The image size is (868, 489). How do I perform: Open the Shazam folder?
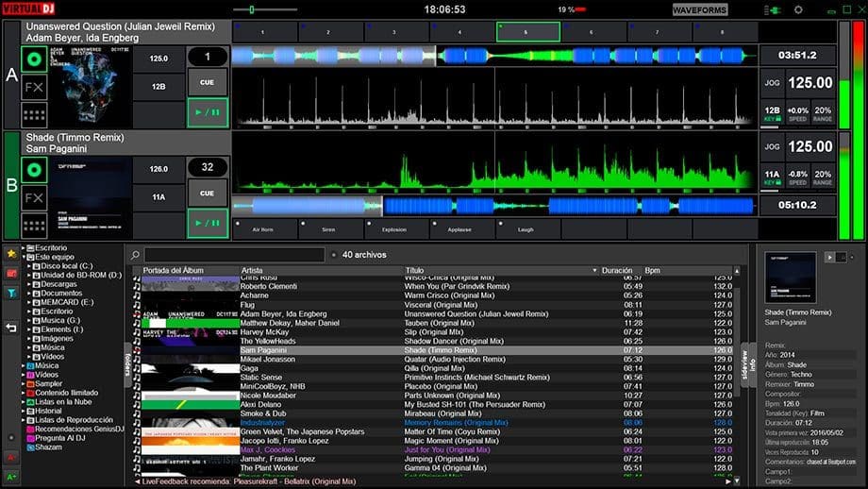coord(48,447)
